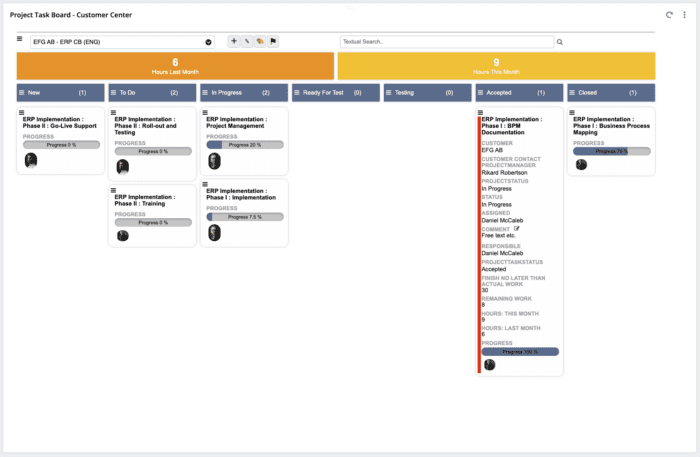Click the avatar on the Phase I Implementation card
Screen dimensions: 700x457
(214, 233)
